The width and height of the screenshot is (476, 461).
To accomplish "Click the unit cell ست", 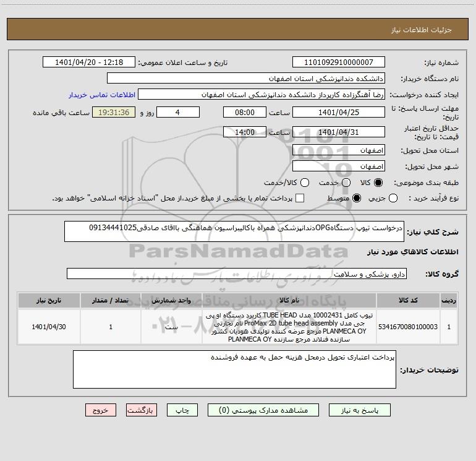I will pos(171,327).
